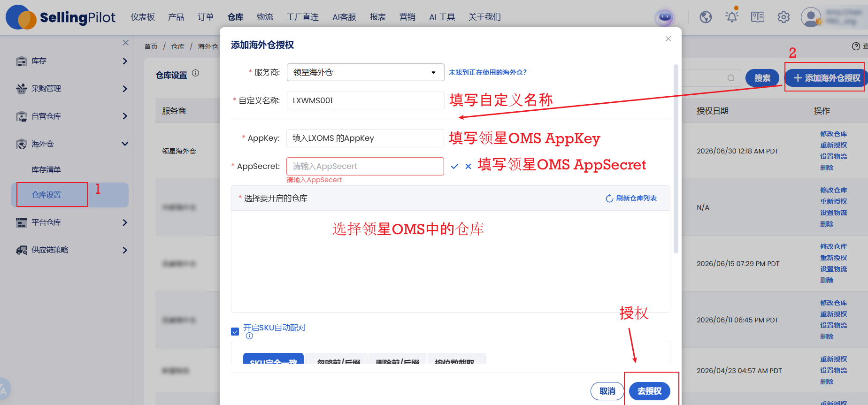The height and width of the screenshot is (405, 868).
Task: Click 设置物流 in the 2026/06/15 row
Action: coord(833,269)
